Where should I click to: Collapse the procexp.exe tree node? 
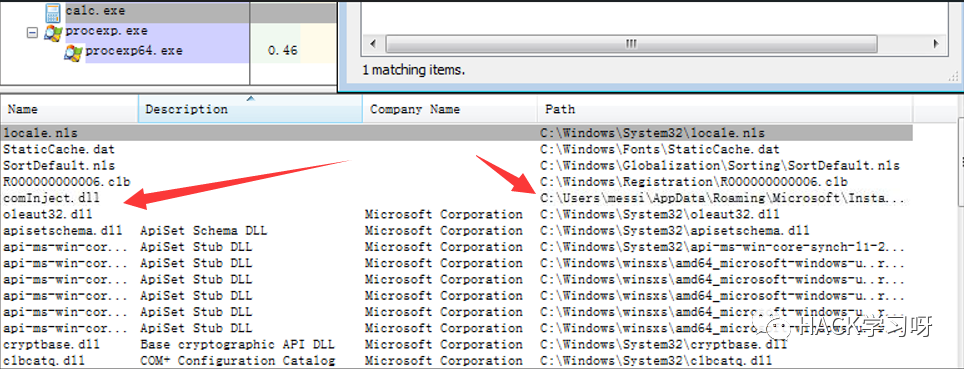tap(33, 32)
